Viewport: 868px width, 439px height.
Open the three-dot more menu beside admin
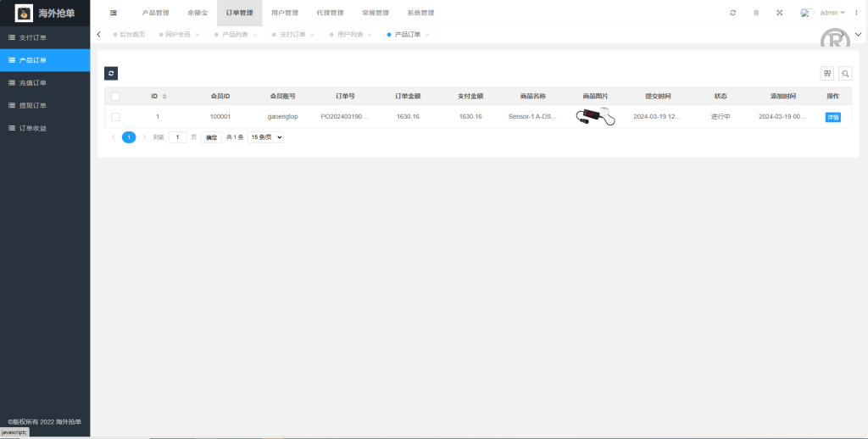856,13
